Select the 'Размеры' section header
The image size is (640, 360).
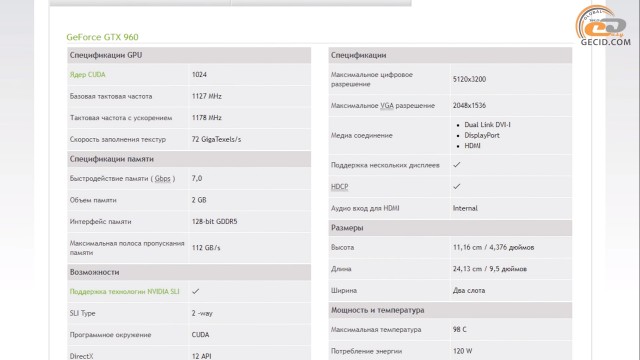pos(450,228)
